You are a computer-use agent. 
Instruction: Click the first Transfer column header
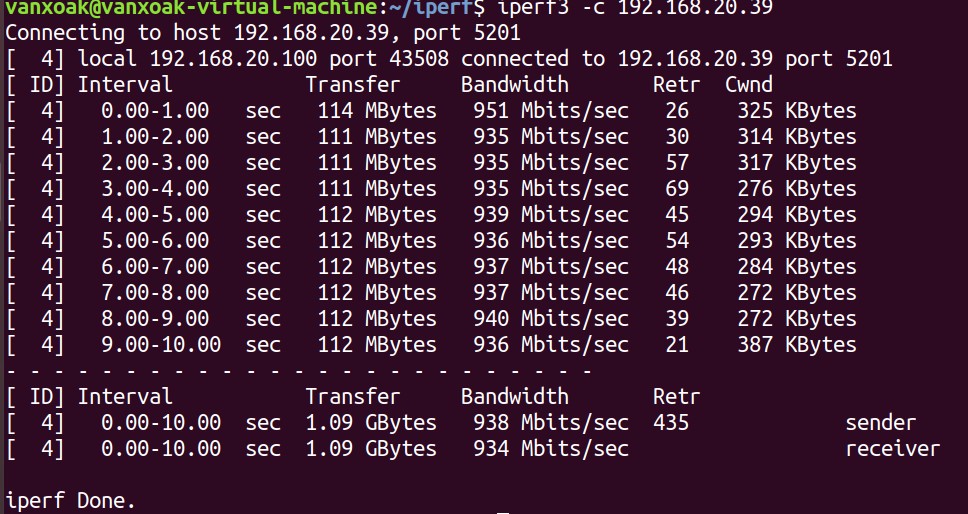pyautogui.click(x=352, y=85)
